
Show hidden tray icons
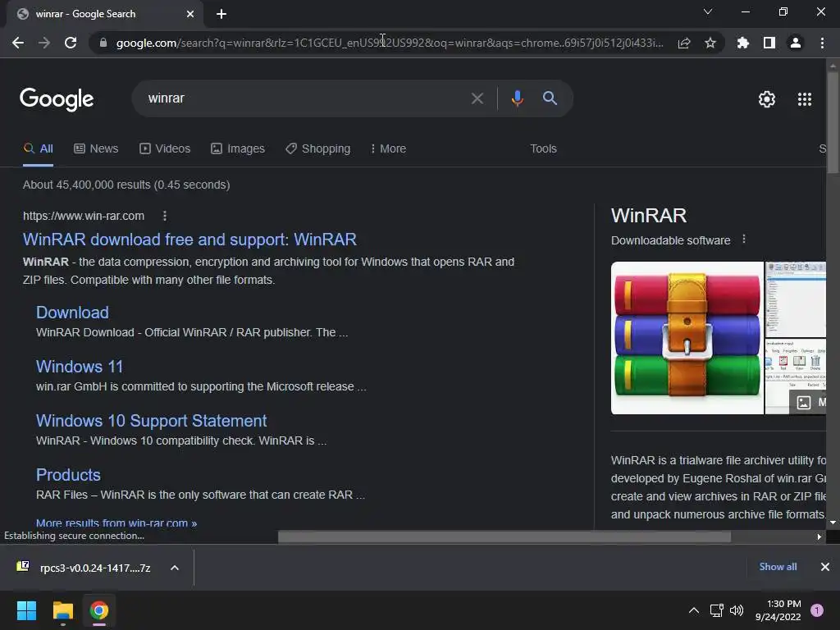(694, 610)
